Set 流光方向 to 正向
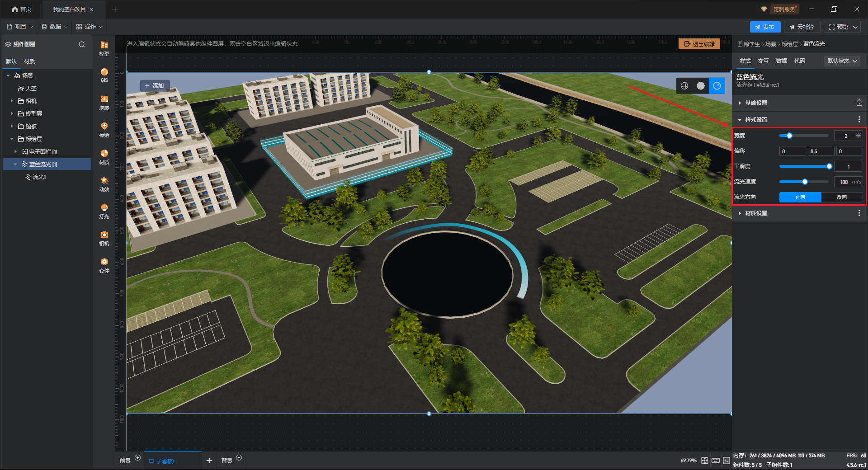Screen dimensions: 868x470 click(800, 197)
